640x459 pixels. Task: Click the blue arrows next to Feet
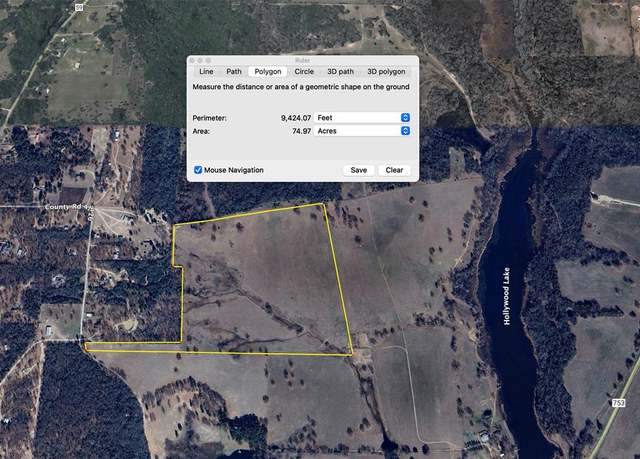click(405, 118)
